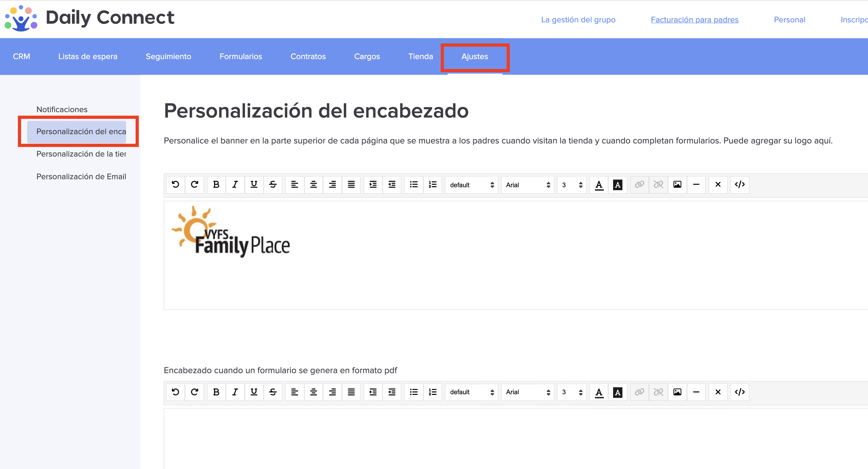Insert numbered list in the PDF header editor
The height and width of the screenshot is (469, 868).
click(x=432, y=392)
